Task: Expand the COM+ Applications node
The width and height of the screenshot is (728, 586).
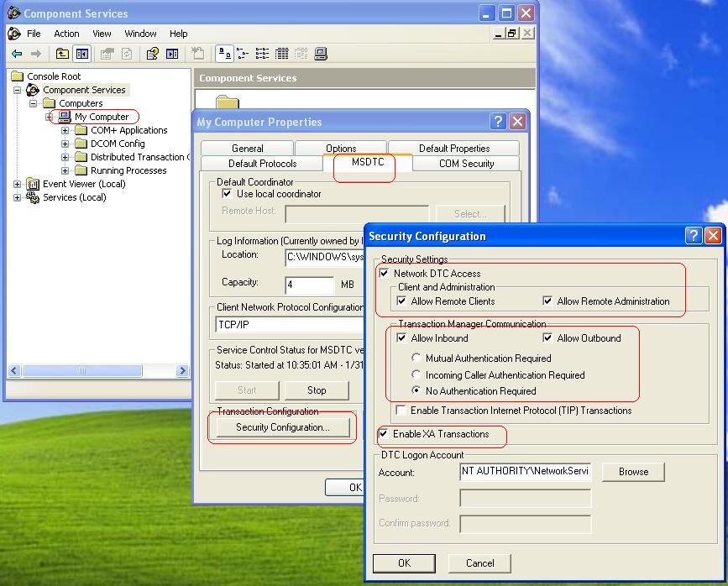Action: (x=65, y=130)
